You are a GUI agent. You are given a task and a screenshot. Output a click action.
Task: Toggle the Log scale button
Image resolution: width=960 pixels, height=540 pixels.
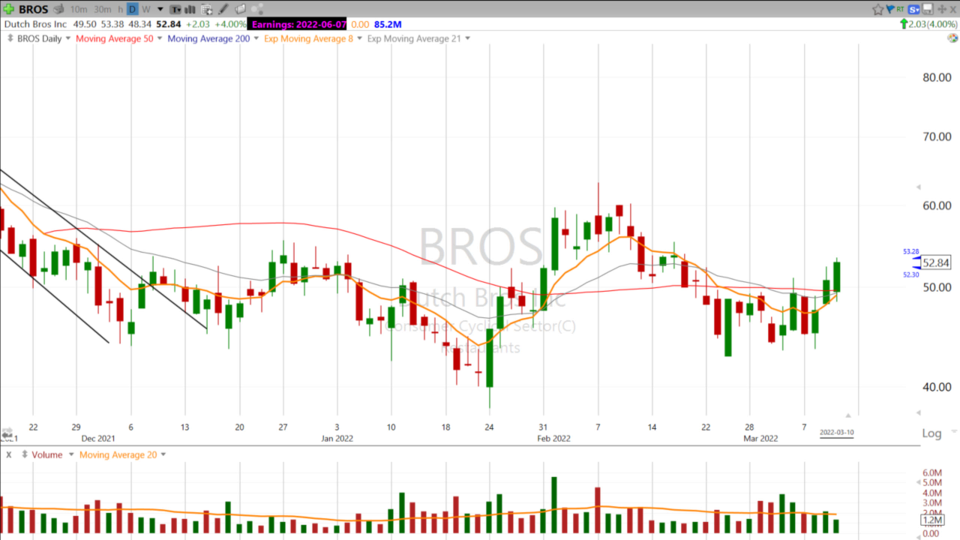click(x=932, y=433)
